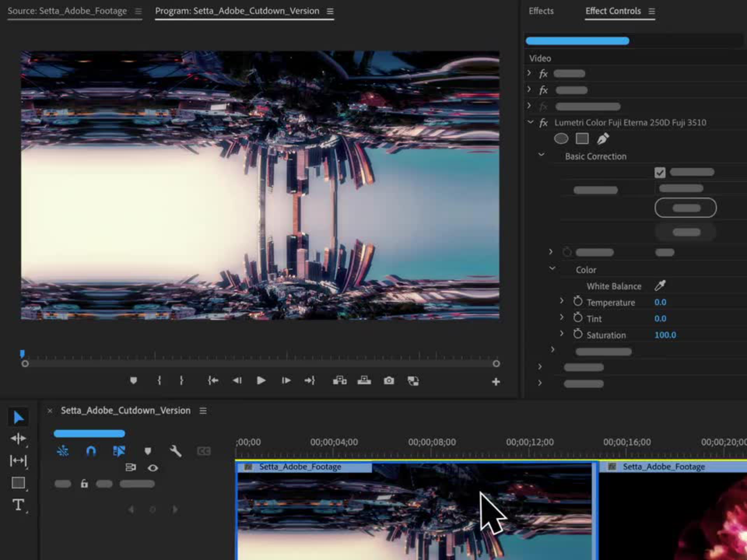Toggle timeline Snap magnet
The width and height of the screenshot is (747, 560).
(x=91, y=451)
